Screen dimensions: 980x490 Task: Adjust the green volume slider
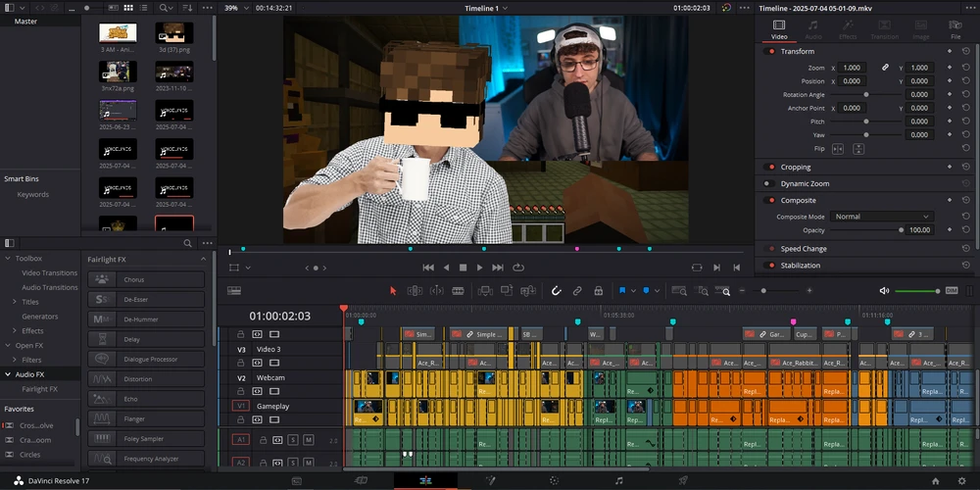[x=917, y=291]
